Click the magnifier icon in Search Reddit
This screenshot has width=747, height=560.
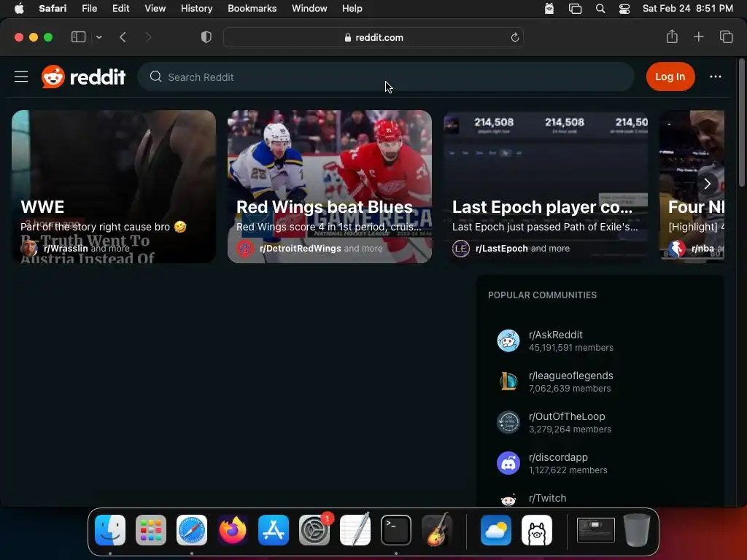[x=156, y=77]
